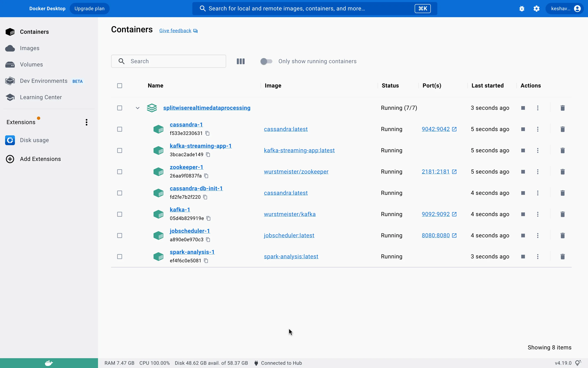The image size is (588, 368).
Task: Open the troubleshoot bug icon
Action: pyautogui.click(x=522, y=9)
